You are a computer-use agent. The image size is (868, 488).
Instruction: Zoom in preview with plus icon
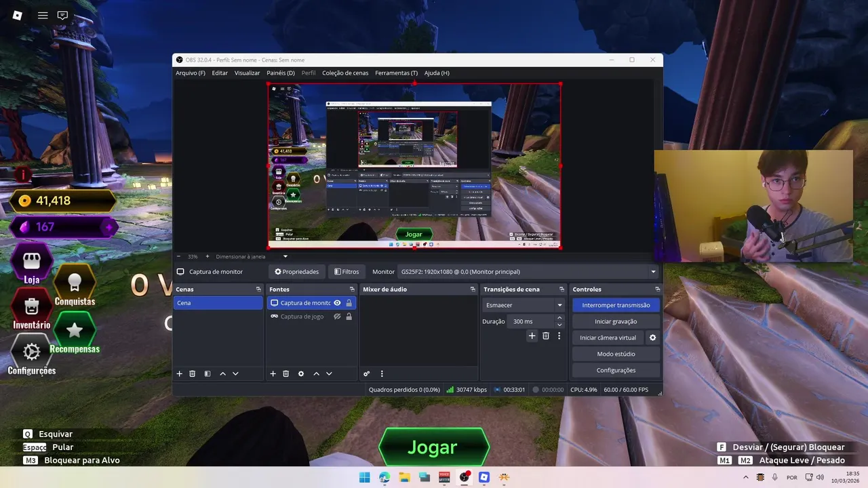coord(208,256)
